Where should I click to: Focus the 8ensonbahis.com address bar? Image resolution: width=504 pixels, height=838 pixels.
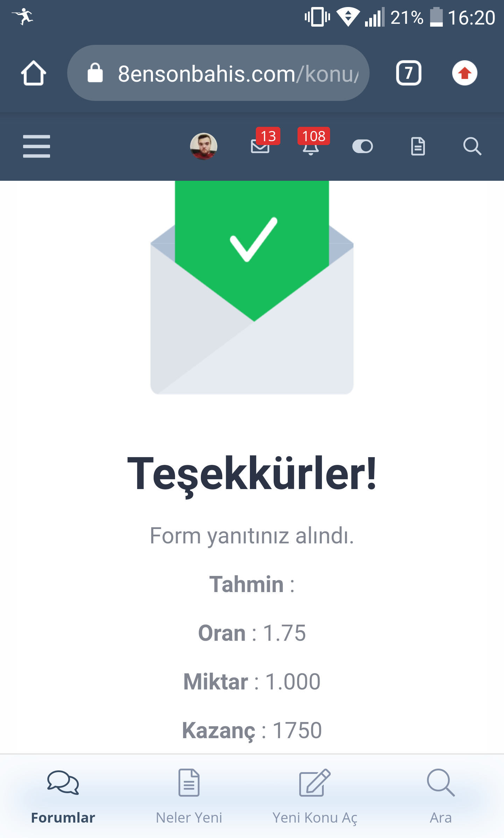pyautogui.click(x=218, y=73)
